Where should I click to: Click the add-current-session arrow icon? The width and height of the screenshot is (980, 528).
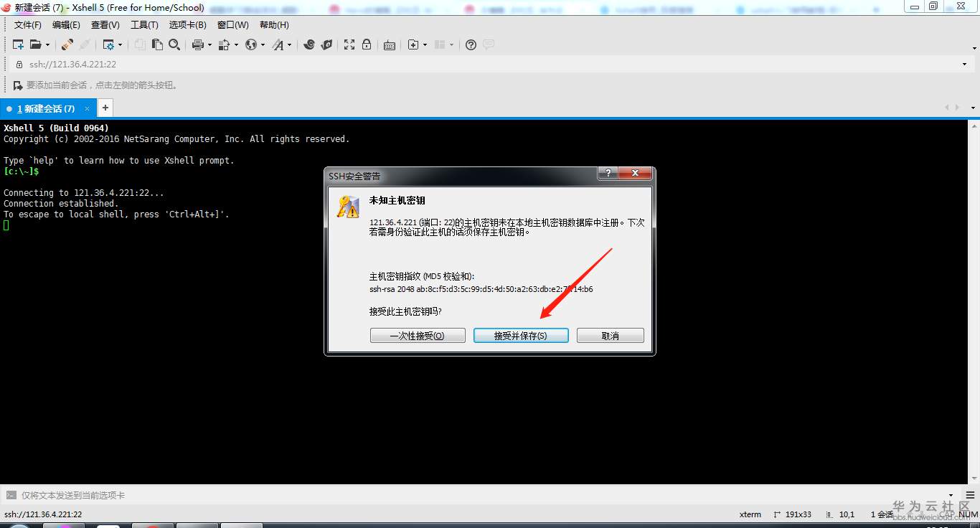[18, 85]
